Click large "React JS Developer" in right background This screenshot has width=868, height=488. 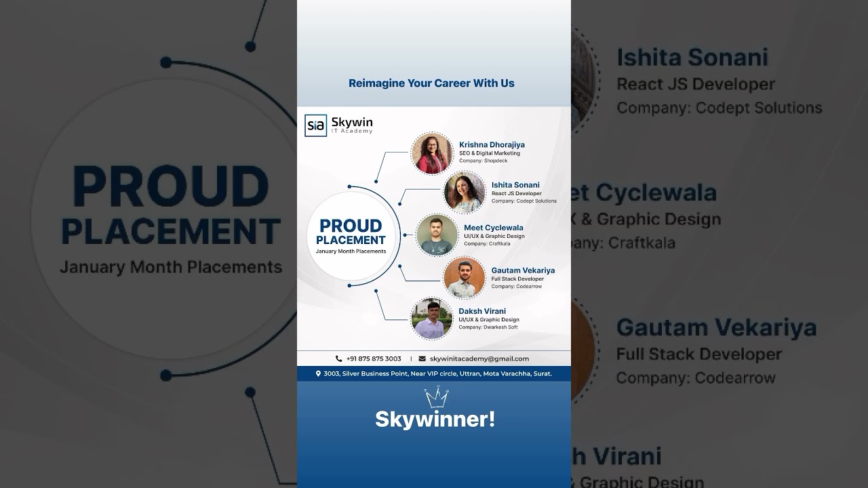[696, 85]
